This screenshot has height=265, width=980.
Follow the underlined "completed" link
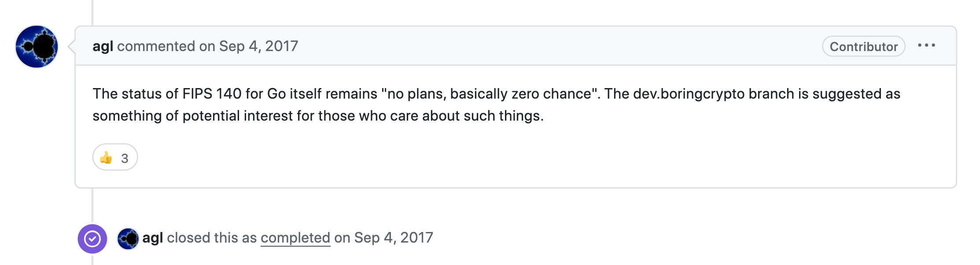(x=295, y=238)
